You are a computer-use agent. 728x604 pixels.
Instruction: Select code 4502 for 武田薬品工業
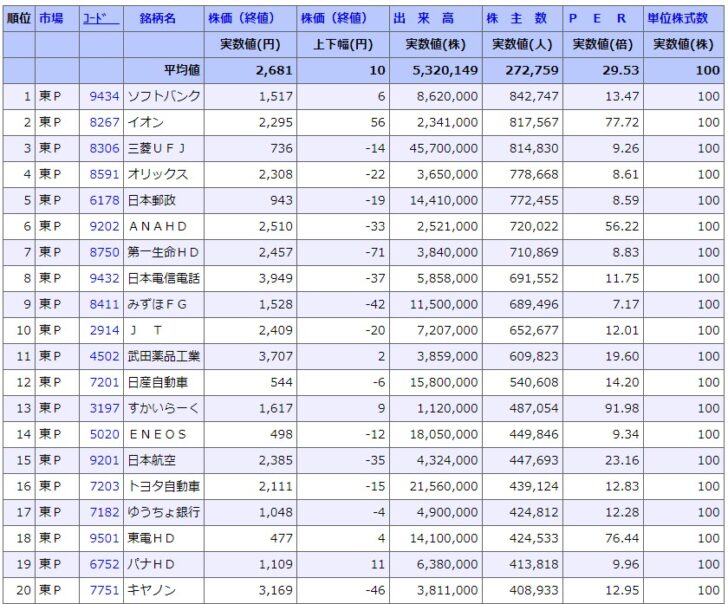105,356
